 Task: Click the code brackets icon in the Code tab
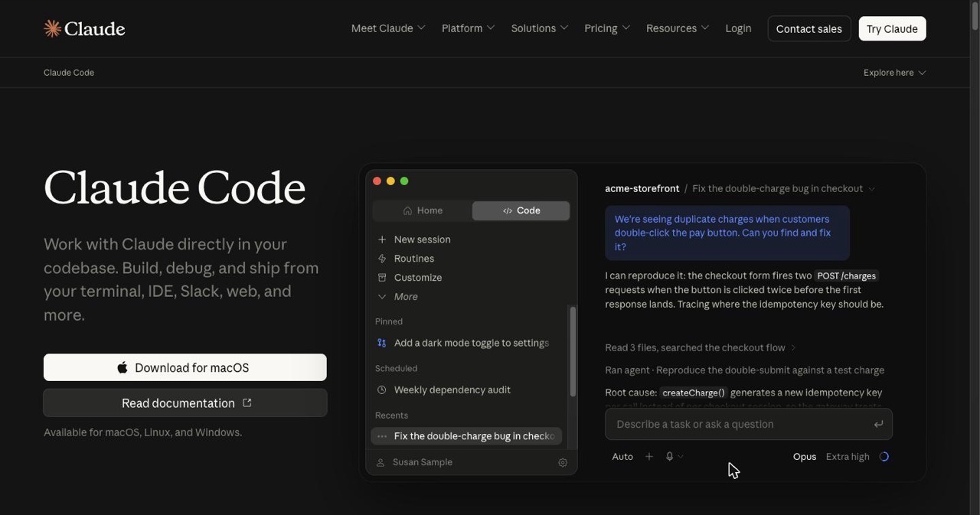[508, 210]
